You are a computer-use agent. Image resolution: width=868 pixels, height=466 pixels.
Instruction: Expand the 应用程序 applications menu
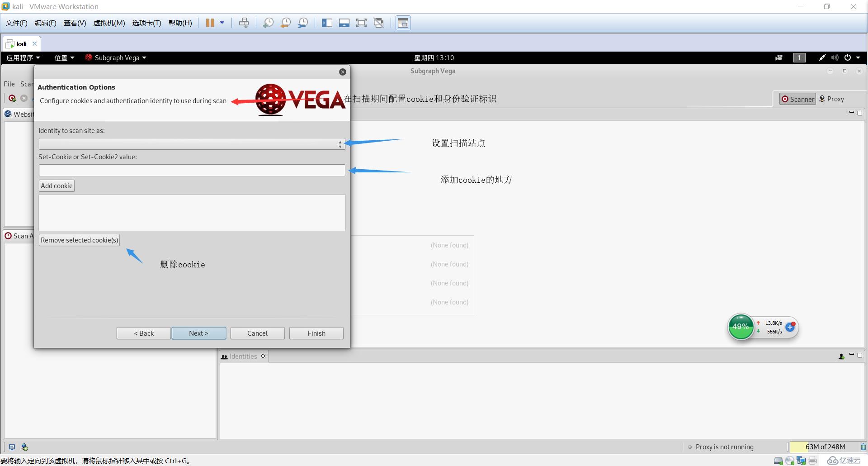(23, 58)
